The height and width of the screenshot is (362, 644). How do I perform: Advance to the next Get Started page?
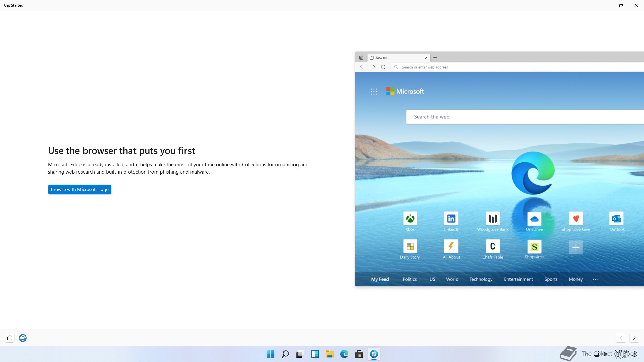[634, 338]
